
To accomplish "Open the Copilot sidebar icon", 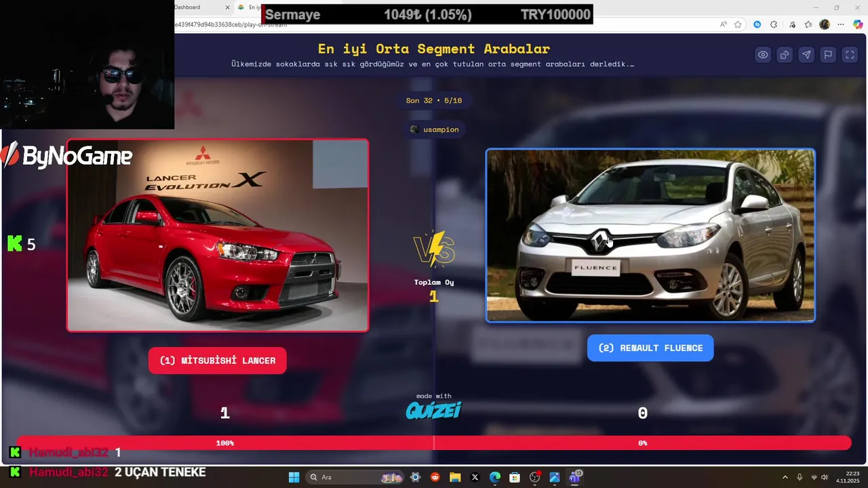I will [x=858, y=24].
